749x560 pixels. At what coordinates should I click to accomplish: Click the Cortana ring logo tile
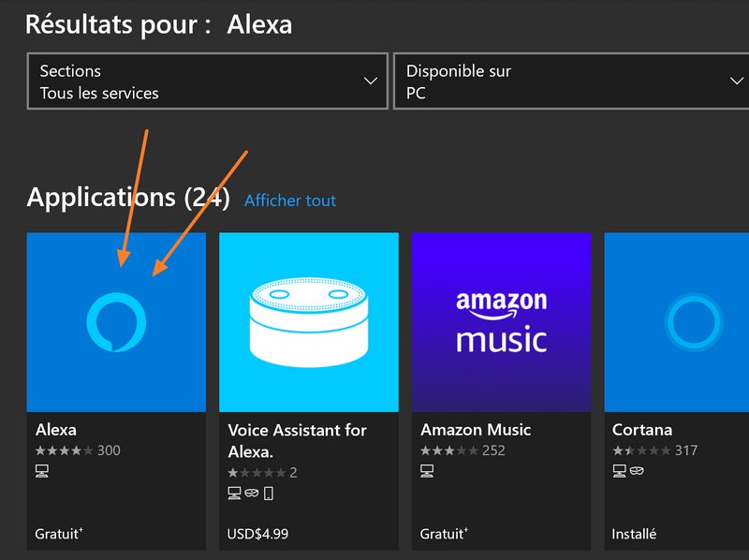point(676,322)
